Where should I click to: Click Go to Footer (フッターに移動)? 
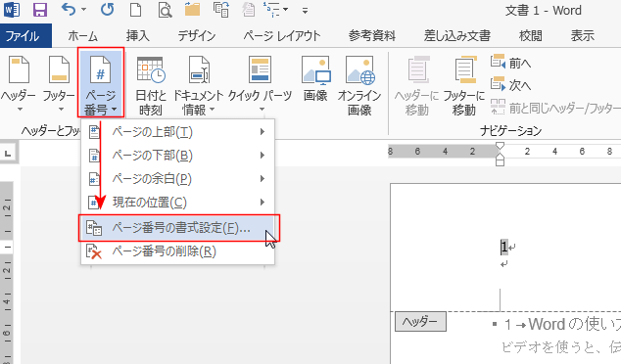pos(464,85)
